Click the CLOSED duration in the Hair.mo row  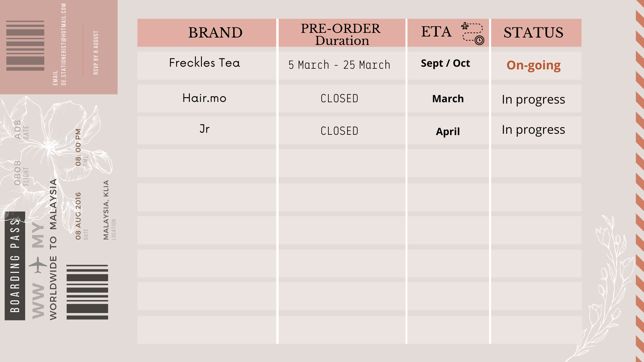pyautogui.click(x=339, y=99)
